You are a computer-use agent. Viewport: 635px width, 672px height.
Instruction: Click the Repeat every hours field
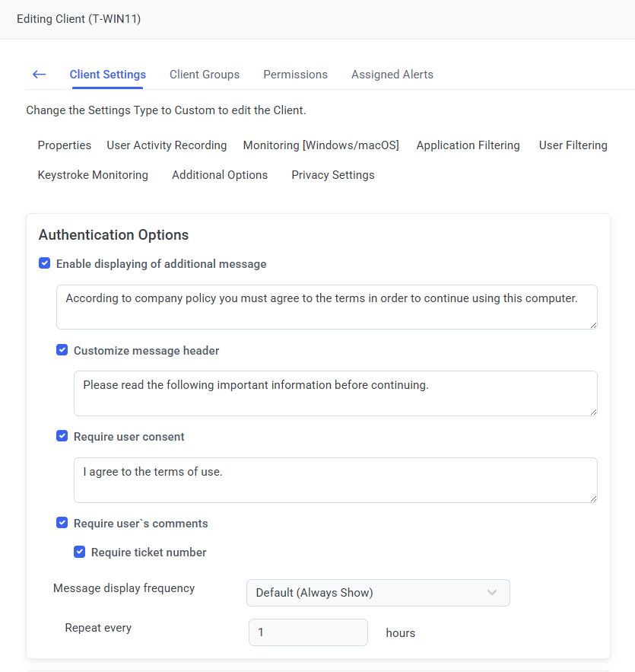(308, 632)
